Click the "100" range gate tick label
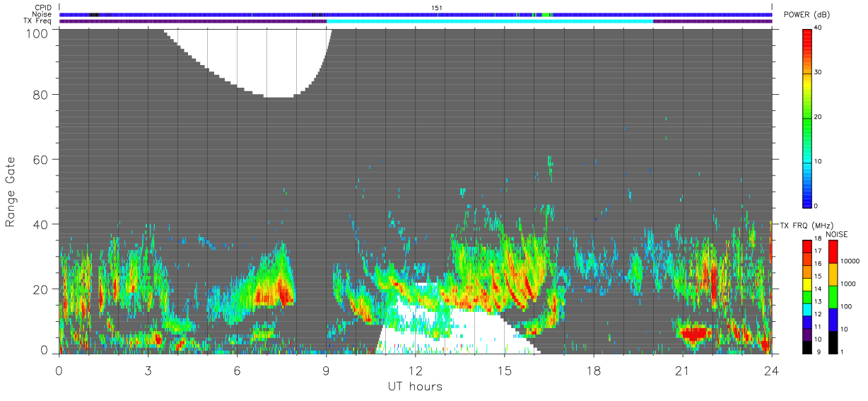 37,33
